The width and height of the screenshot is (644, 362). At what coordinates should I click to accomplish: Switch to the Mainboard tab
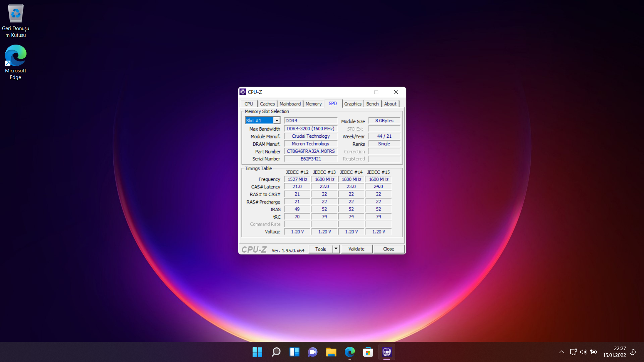click(290, 104)
